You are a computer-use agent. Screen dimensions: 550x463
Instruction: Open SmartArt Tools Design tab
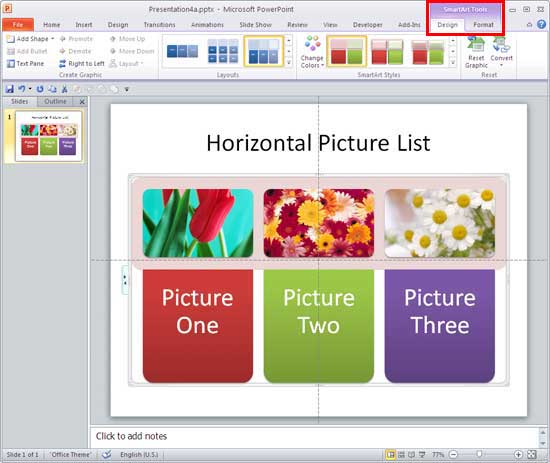coord(447,25)
